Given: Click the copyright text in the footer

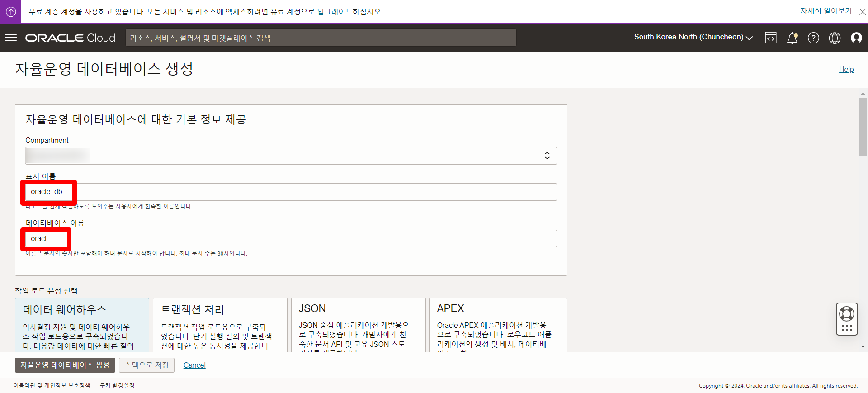Looking at the screenshot, I should [778, 386].
